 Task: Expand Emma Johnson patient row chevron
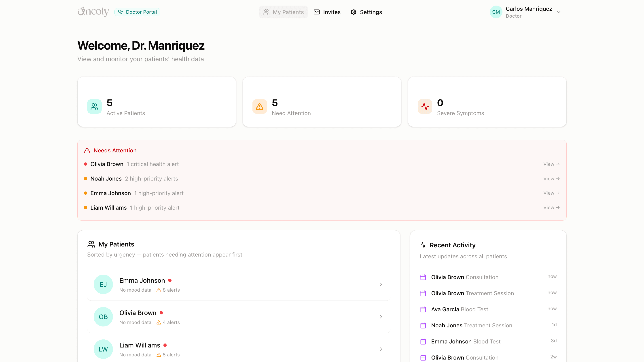tap(381, 284)
